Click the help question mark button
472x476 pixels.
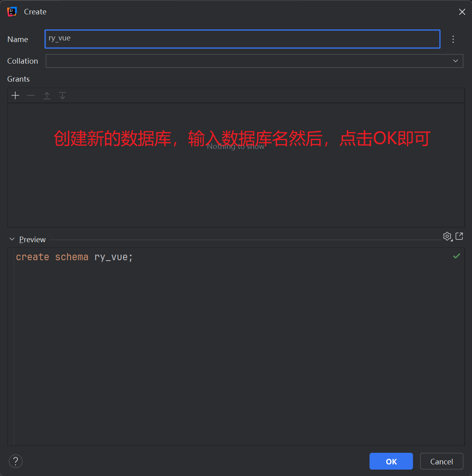(15, 461)
